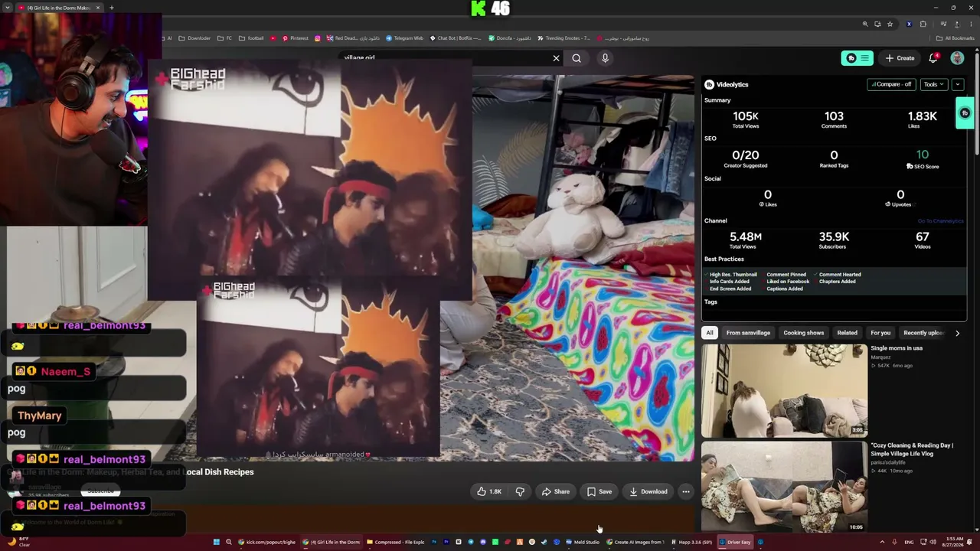Click the YouTube search magnifier button

[577, 58]
